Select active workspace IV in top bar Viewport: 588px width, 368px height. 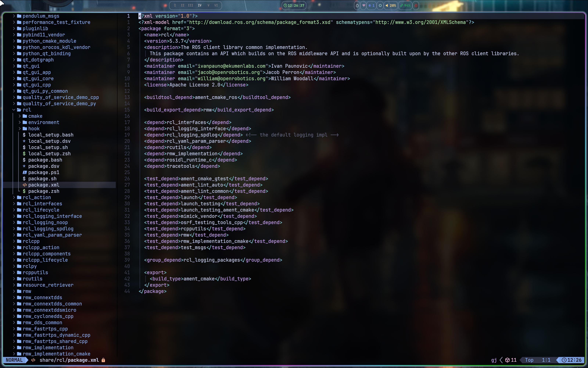point(200,5)
